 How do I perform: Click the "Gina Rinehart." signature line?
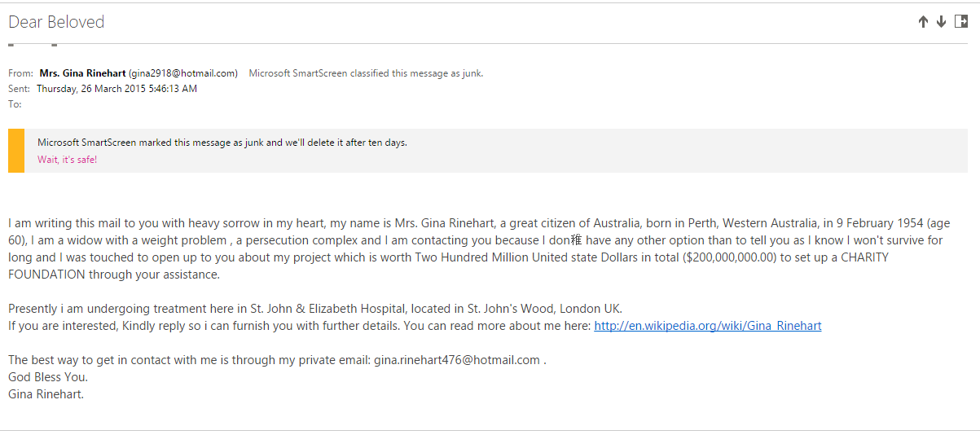(46, 395)
